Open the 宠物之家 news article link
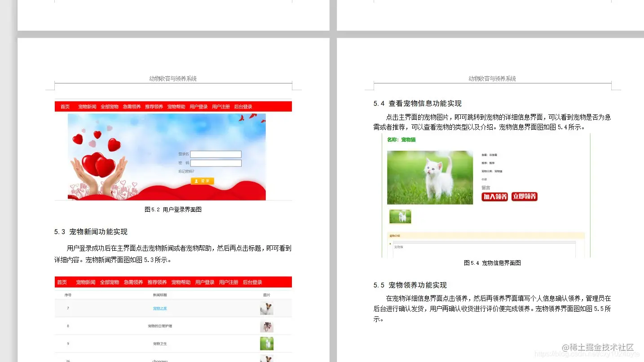The width and height of the screenshot is (644, 362). pos(160,308)
